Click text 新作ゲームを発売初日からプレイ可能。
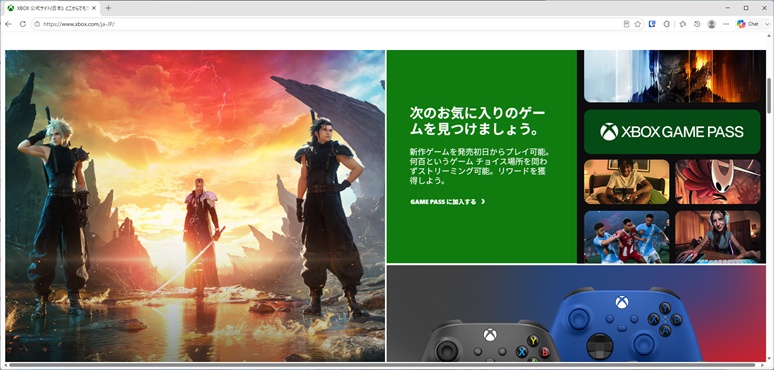This screenshot has height=370, width=774. pyautogui.click(x=480, y=152)
